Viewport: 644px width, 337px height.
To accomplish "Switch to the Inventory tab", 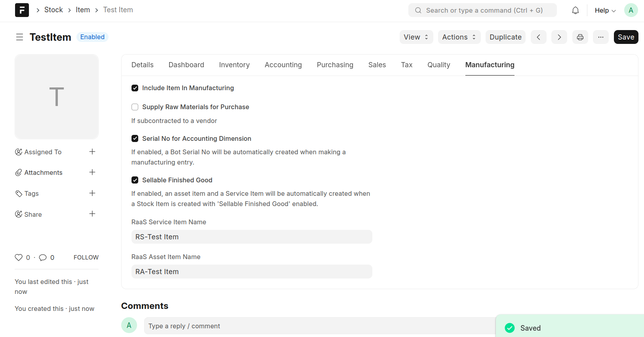I will [234, 65].
